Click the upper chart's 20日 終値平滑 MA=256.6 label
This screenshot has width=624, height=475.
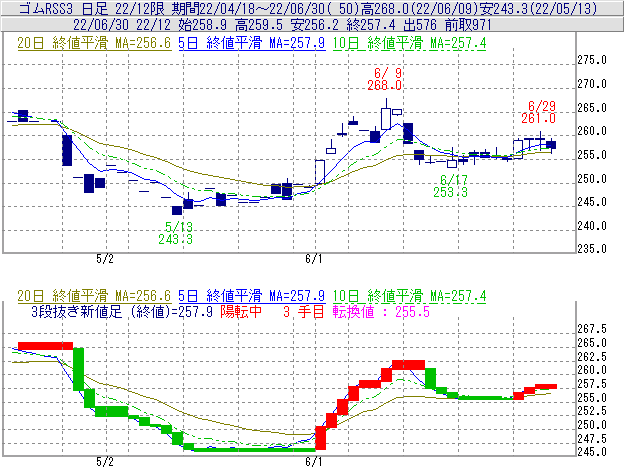[x=94, y=43]
